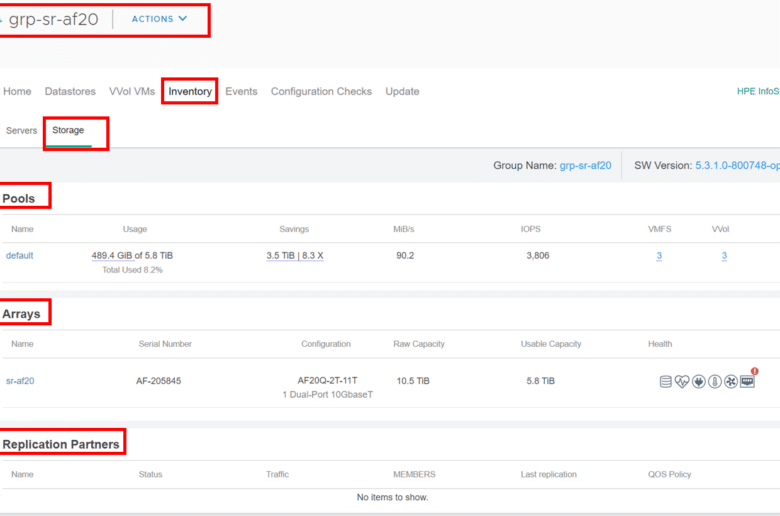Click the Pools section heading
Viewport: 780px width, 516px height.
coord(19,198)
